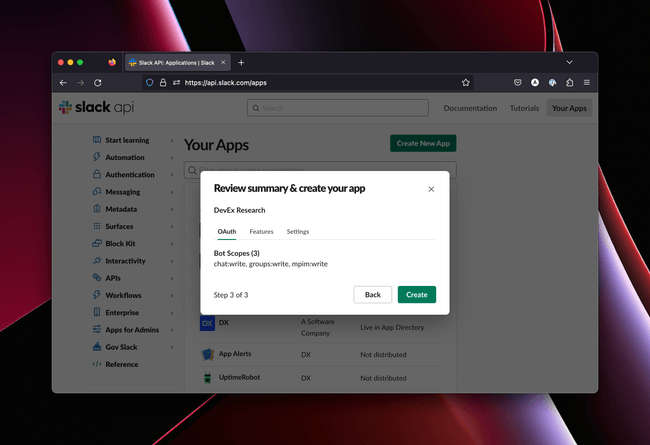Open Enterprise in sidebar

pyautogui.click(x=122, y=313)
